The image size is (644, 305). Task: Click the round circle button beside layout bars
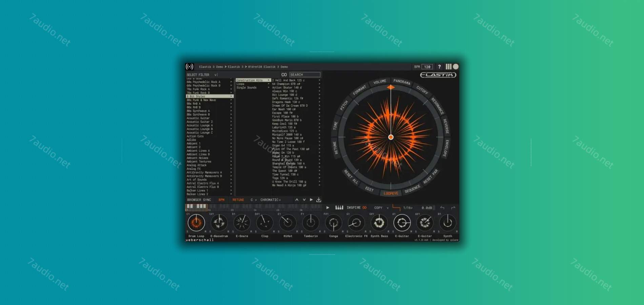coord(456,66)
